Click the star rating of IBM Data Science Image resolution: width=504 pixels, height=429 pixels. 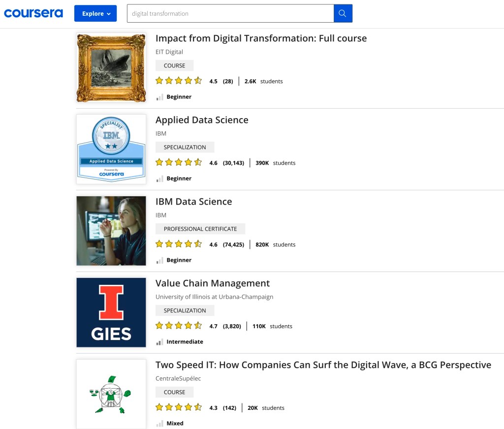[179, 245]
